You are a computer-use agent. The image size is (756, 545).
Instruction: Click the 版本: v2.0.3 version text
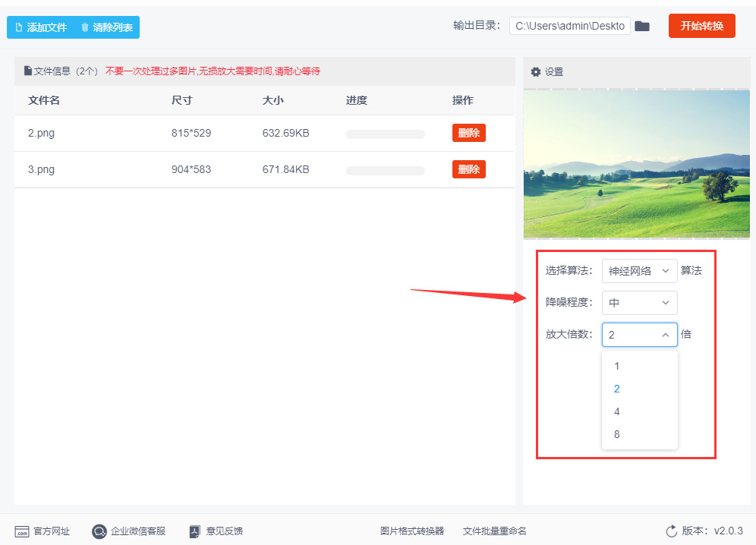712,531
